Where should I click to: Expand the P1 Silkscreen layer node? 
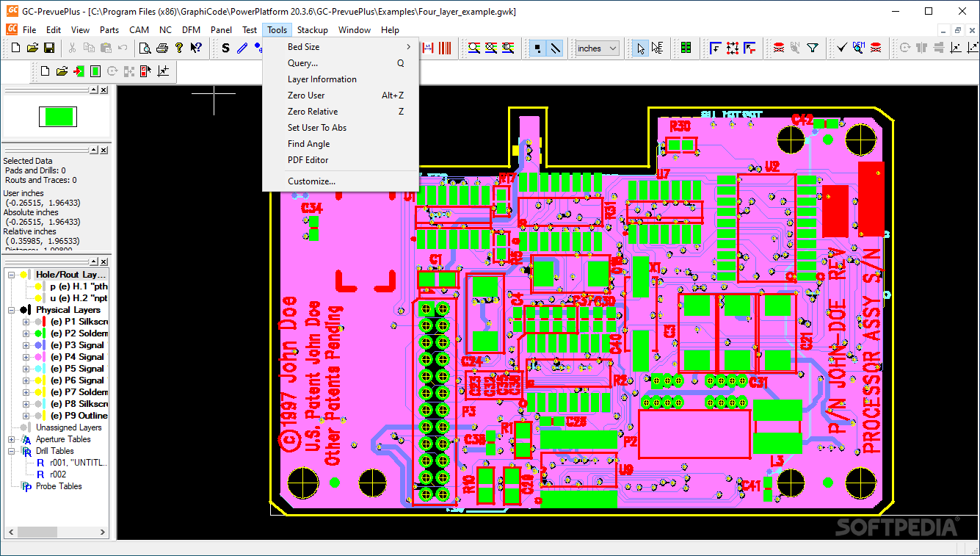point(26,321)
